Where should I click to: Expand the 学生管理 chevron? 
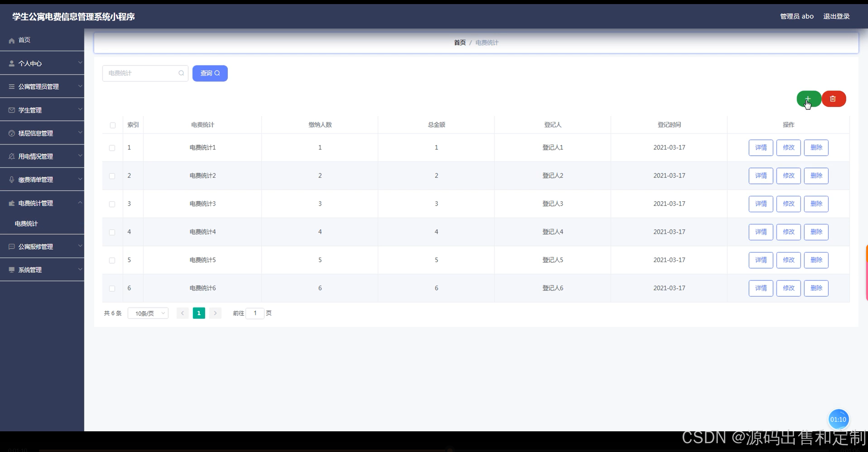[x=80, y=109]
